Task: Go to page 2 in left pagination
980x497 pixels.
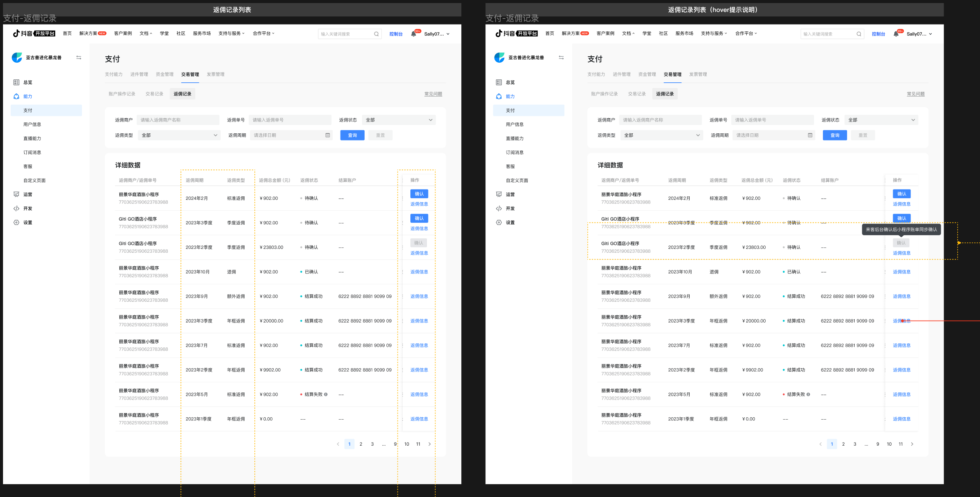Action: (361, 444)
